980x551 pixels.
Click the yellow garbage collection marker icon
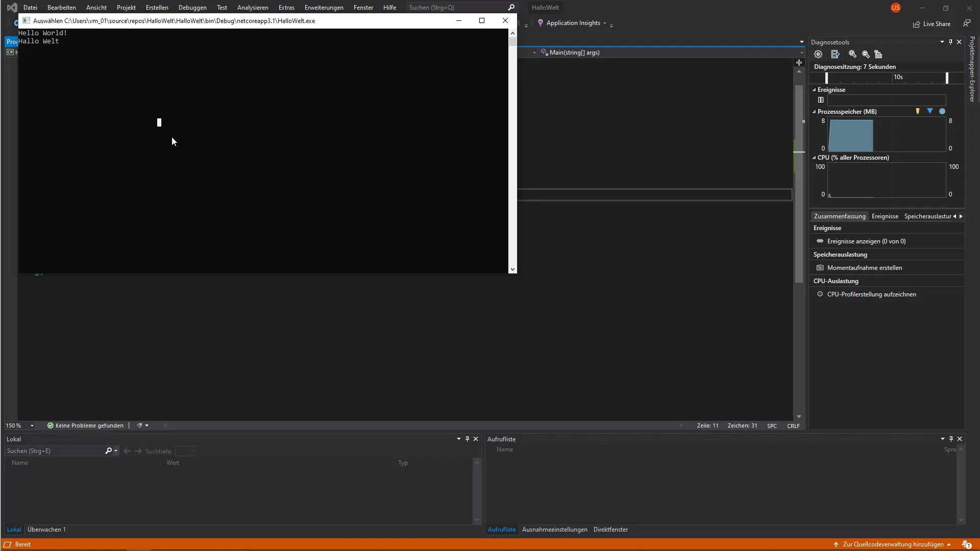(918, 111)
